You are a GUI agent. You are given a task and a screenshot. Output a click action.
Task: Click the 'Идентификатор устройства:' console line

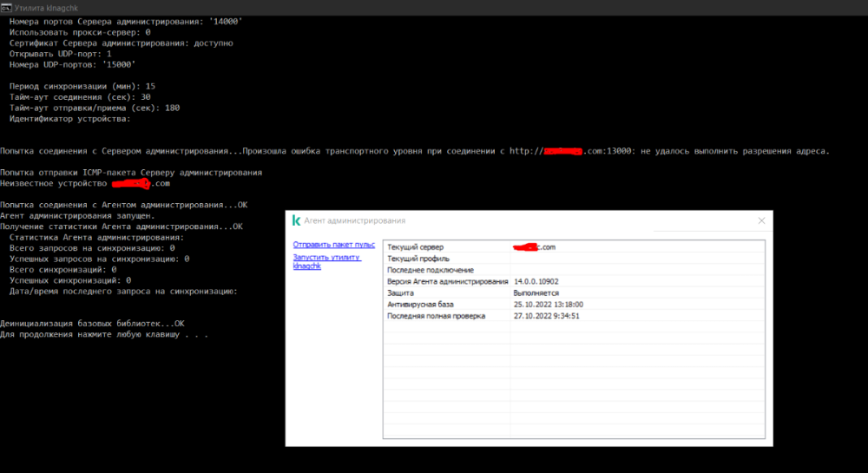(x=70, y=118)
